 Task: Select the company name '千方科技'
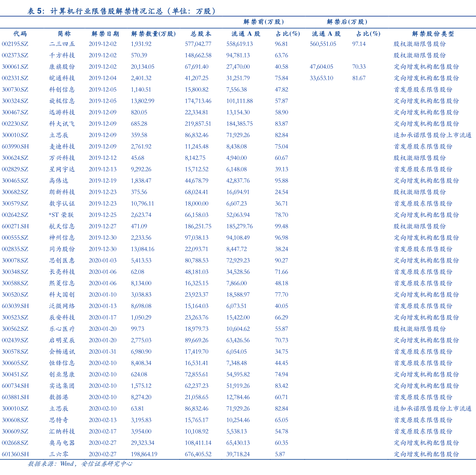coord(62,56)
